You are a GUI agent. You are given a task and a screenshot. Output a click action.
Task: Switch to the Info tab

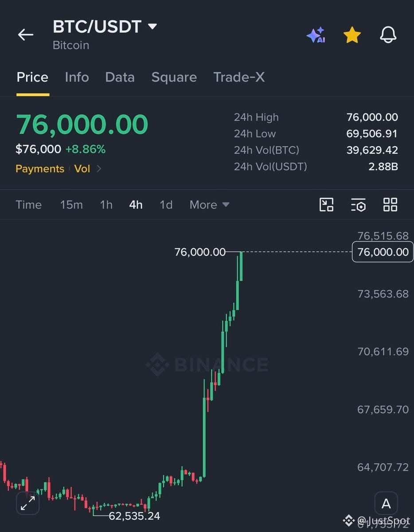tap(77, 77)
